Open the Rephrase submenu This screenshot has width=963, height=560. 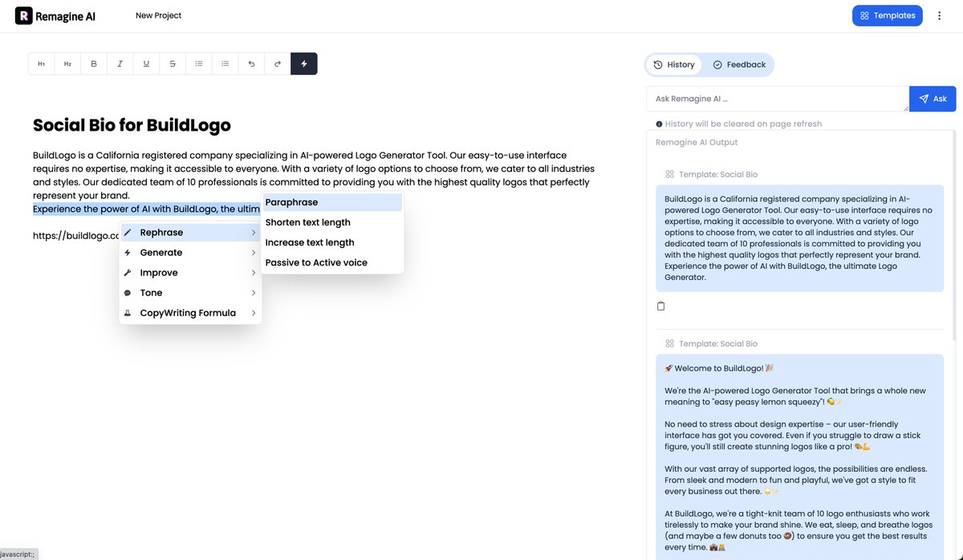pos(190,233)
